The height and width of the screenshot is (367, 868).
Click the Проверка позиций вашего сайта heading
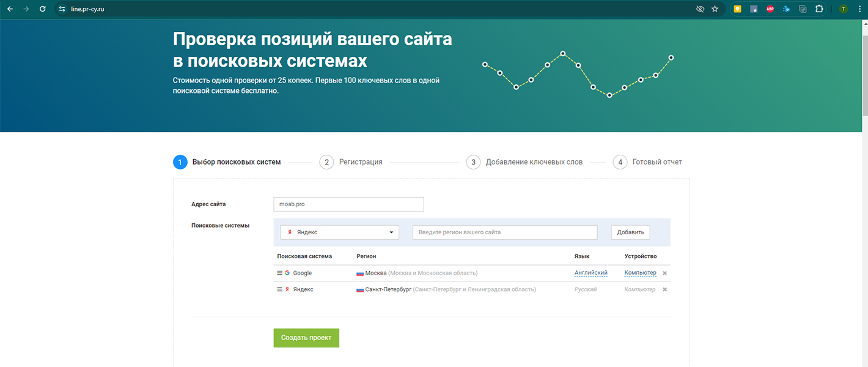click(x=312, y=50)
